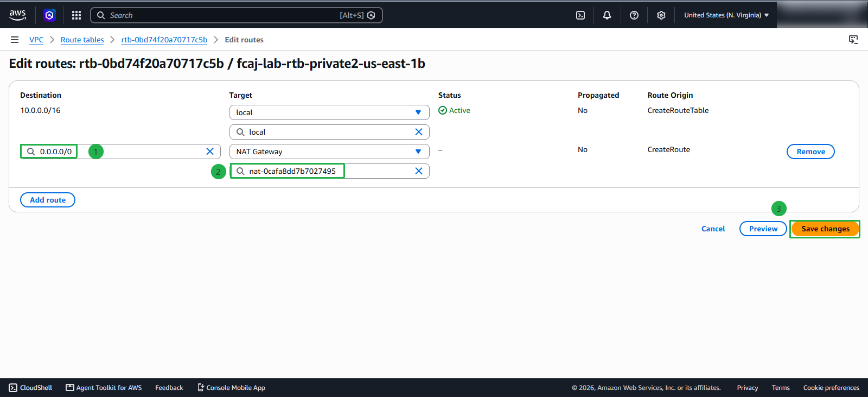Open the settings gear in top bar
Screen dimensions: 868x397
point(661,15)
